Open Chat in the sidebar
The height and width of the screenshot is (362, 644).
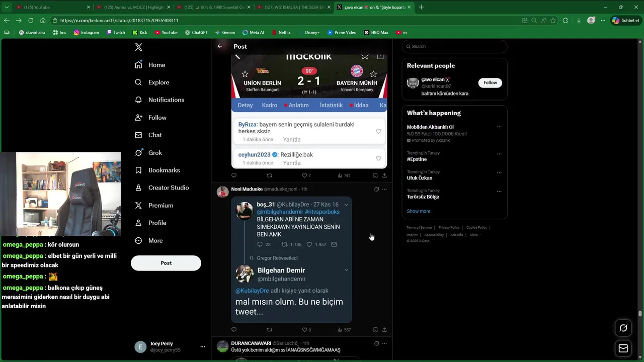148,135
